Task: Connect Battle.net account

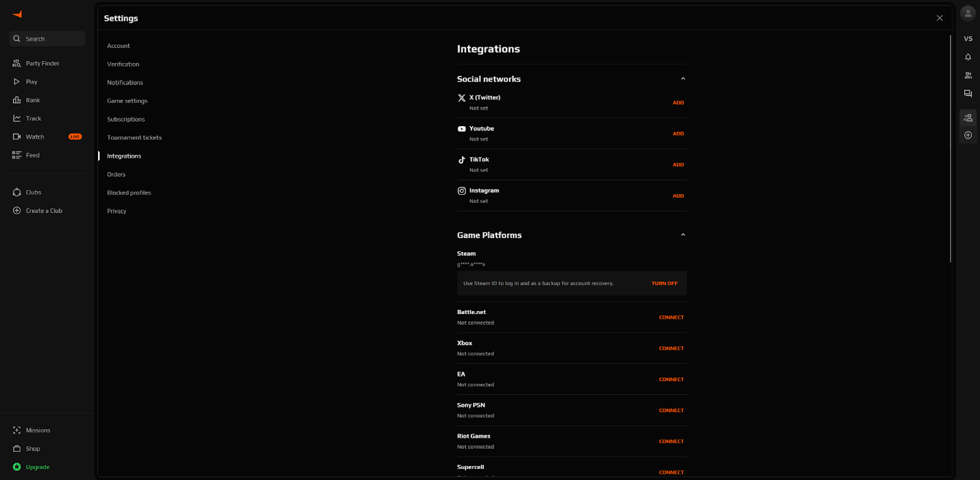Action: 671,317
